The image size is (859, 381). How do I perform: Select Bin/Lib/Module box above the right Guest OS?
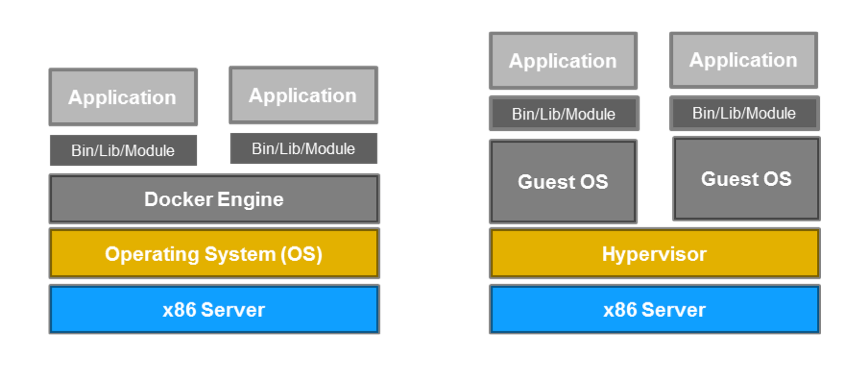(744, 113)
